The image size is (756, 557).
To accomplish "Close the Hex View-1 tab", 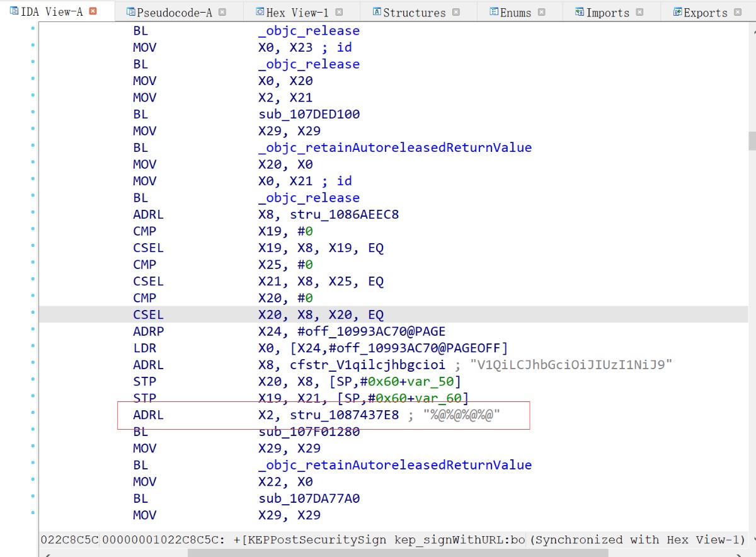I will [x=339, y=12].
